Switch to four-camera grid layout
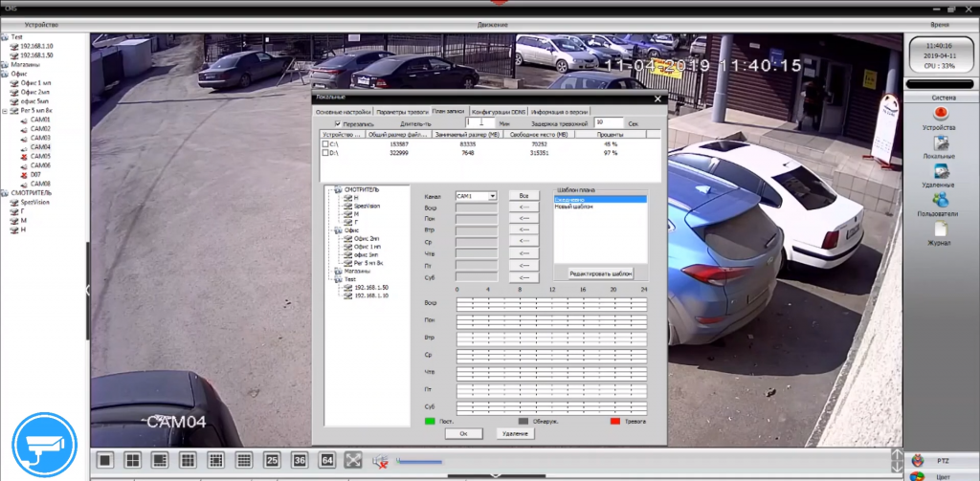Screen dimensions: 980x481 coord(132,460)
